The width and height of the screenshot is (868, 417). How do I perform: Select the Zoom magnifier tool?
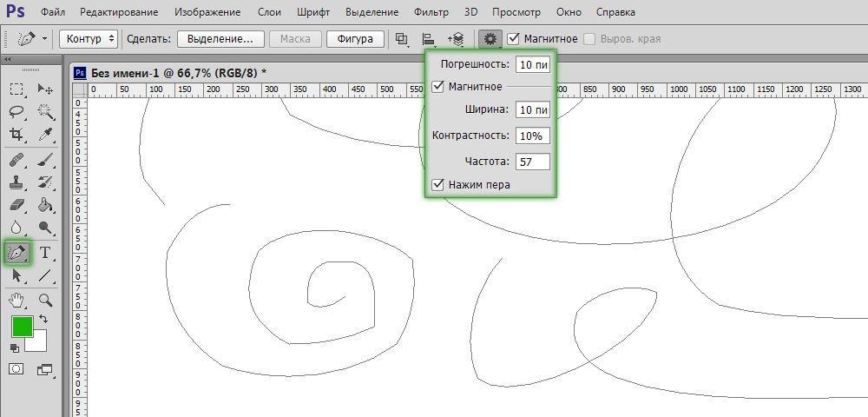(45, 301)
